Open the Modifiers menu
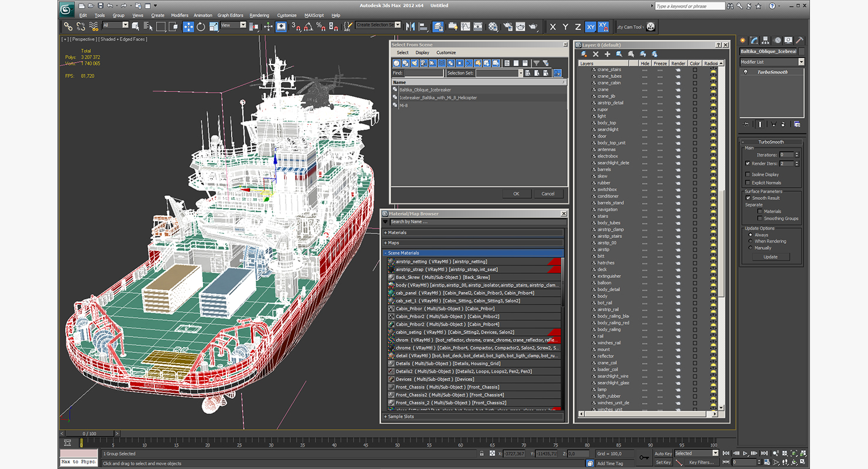The image size is (868, 469). pos(179,15)
